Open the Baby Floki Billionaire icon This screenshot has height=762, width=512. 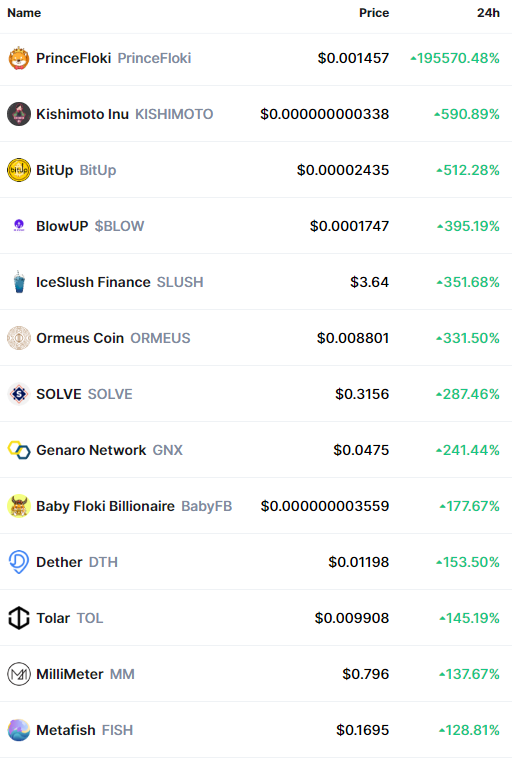[x=19, y=506]
